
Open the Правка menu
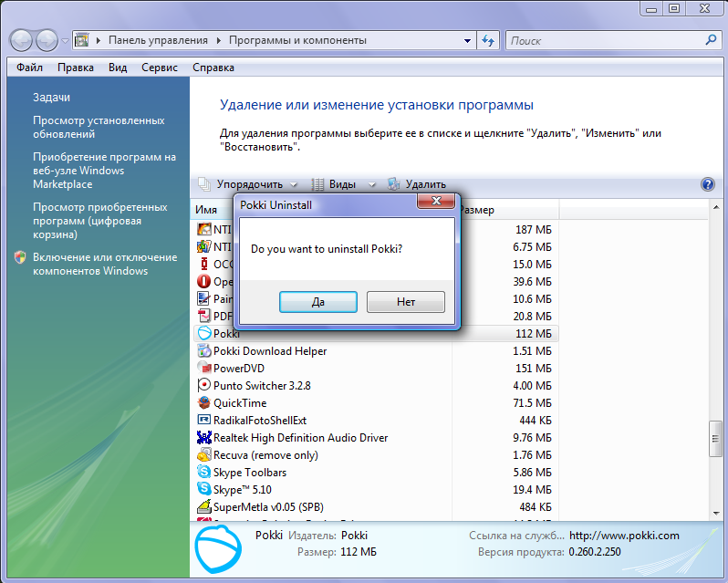pos(76,68)
